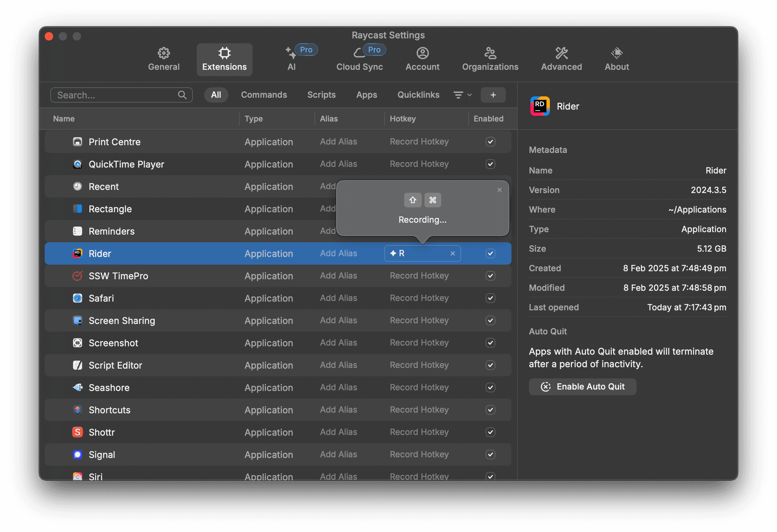Select the Shortcuts row name

pyautogui.click(x=109, y=410)
